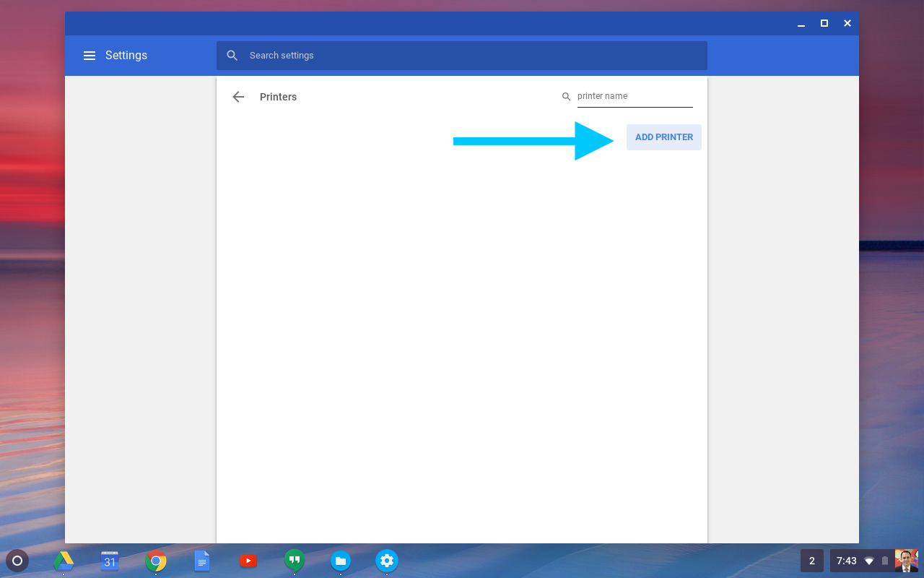This screenshot has width=924, height=578.
Task: Launch YouTube from the shelf
Action: click(248, 561)
